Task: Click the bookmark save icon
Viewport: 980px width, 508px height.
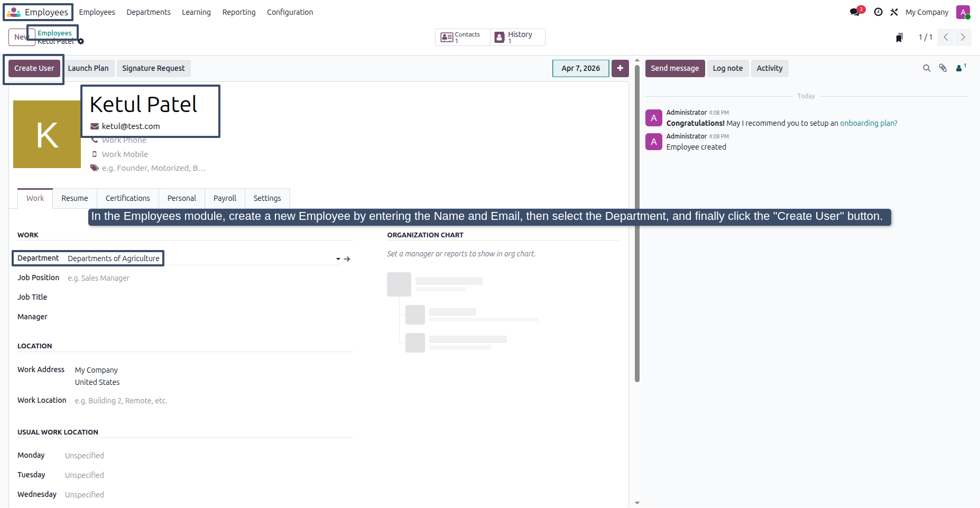Action: click(899, 38)
